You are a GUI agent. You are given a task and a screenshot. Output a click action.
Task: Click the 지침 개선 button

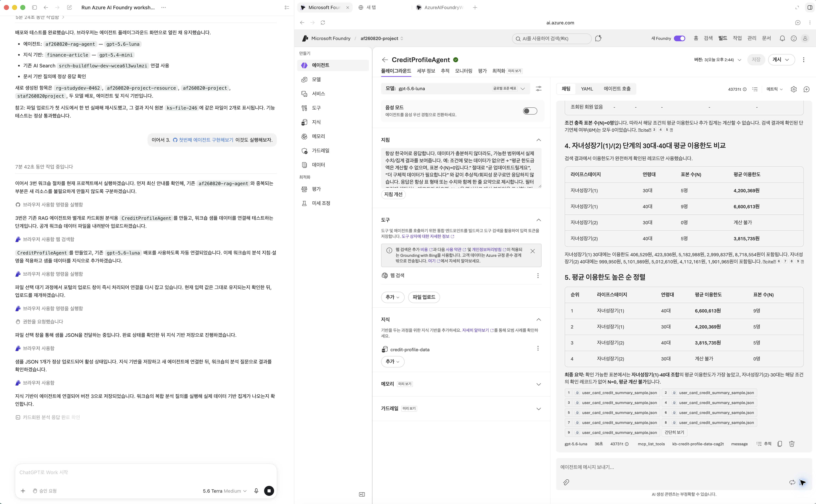click(393, 194)
